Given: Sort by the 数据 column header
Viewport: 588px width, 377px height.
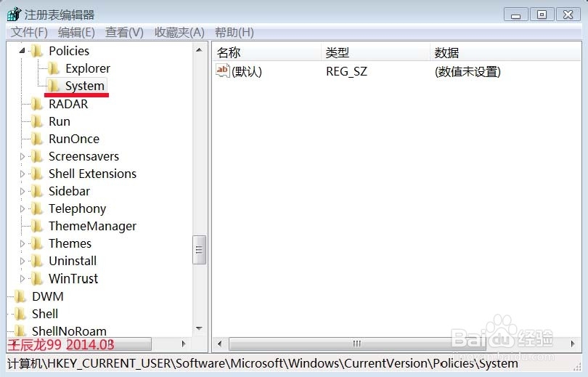Looking at the screenshot, I should point(505,52).
